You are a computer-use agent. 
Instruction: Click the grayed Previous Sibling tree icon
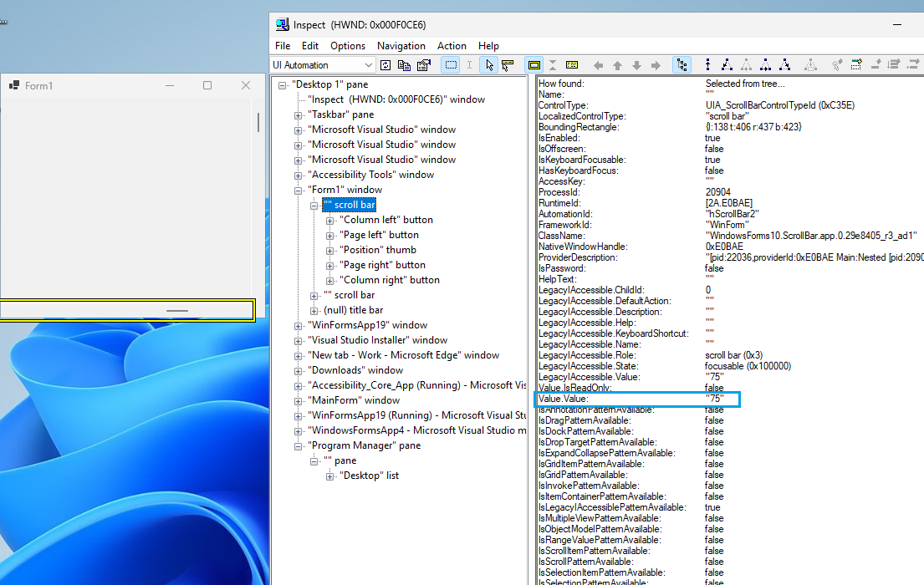(x=746, y=65)
